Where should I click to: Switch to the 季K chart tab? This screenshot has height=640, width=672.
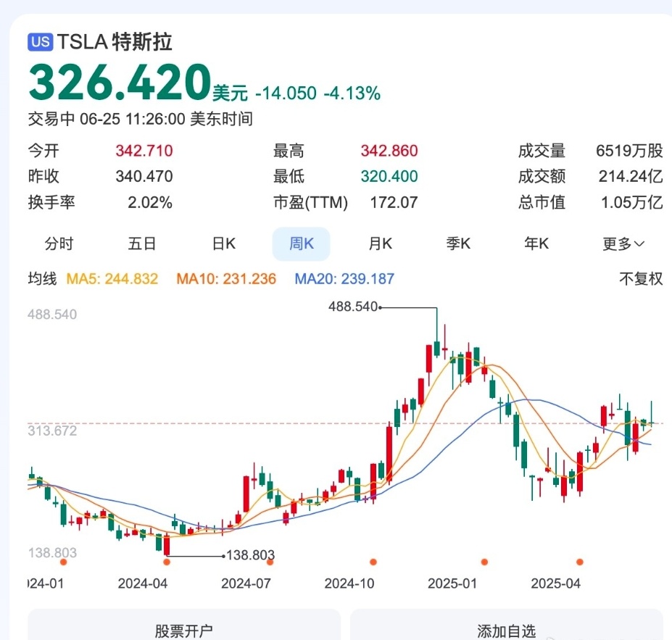458,244
